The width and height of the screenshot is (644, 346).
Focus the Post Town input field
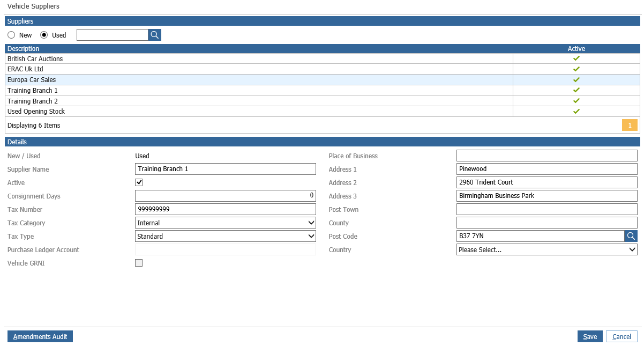click(546, 209)
